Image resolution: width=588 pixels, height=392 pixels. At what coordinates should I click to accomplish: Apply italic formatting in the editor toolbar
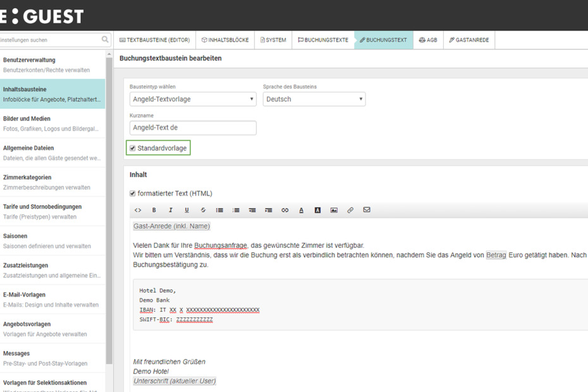[x=170, y=210]
